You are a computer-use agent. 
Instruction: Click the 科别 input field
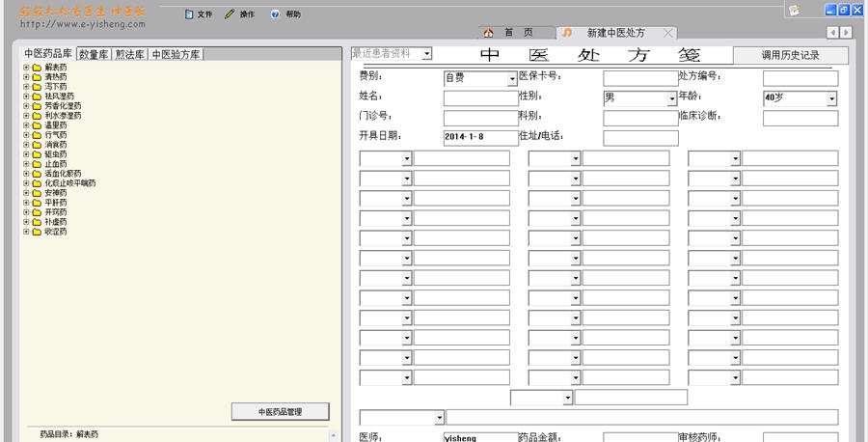pyautogui.click(x=640, y=118)
